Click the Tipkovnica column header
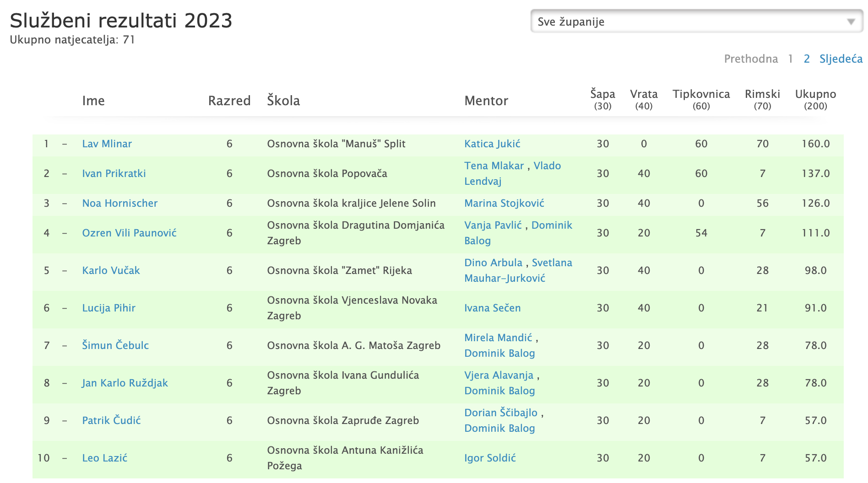 tap(701, 99)
